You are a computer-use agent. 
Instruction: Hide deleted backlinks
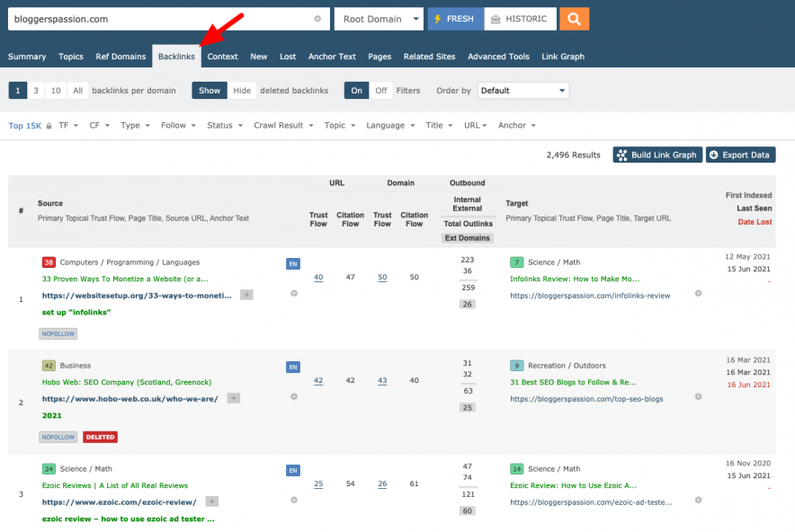(x=242, y=91)
